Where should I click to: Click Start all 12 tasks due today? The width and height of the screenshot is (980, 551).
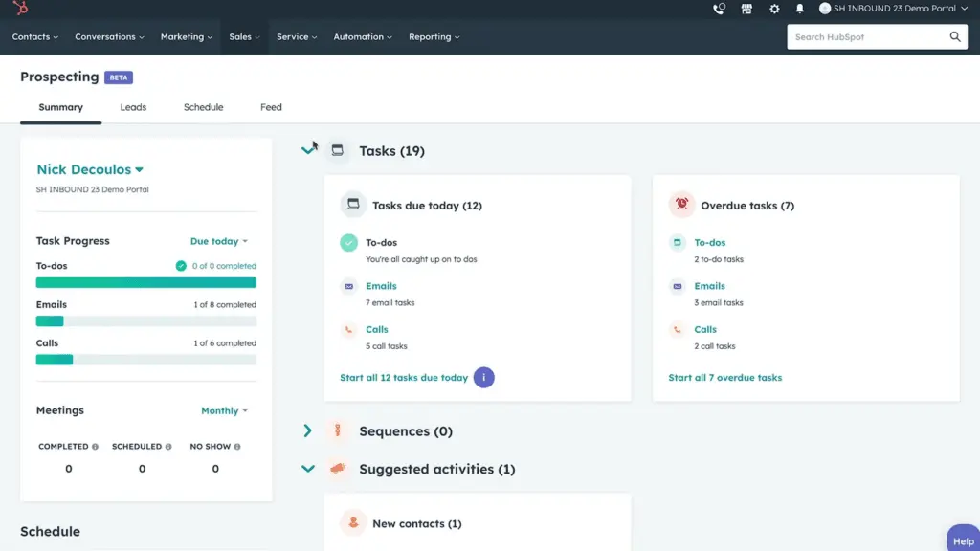point(404,377)
